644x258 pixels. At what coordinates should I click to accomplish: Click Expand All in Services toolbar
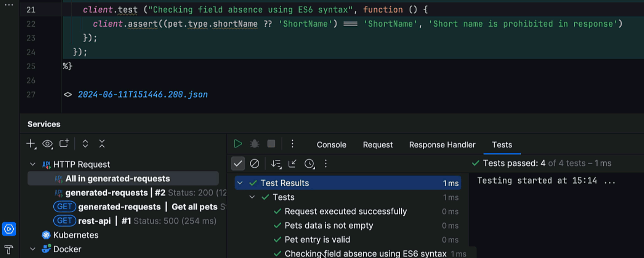pos(85,144)
